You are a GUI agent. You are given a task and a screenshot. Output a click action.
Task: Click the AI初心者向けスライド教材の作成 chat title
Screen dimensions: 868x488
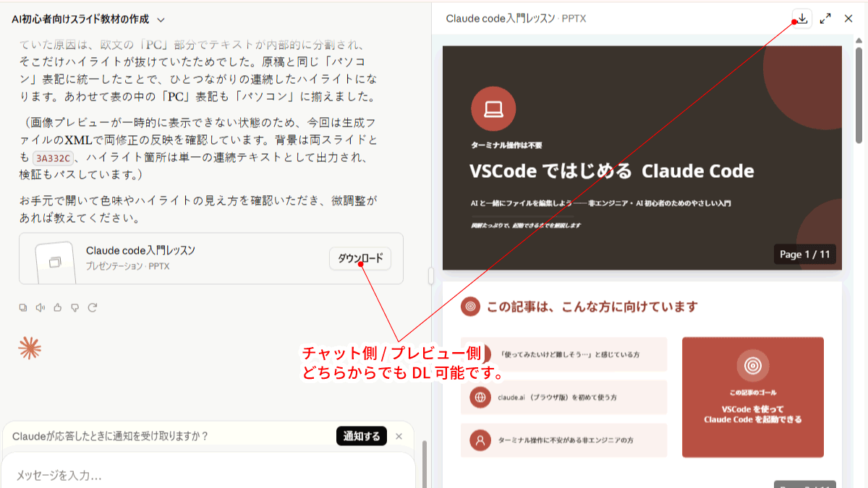click(80, 20)
